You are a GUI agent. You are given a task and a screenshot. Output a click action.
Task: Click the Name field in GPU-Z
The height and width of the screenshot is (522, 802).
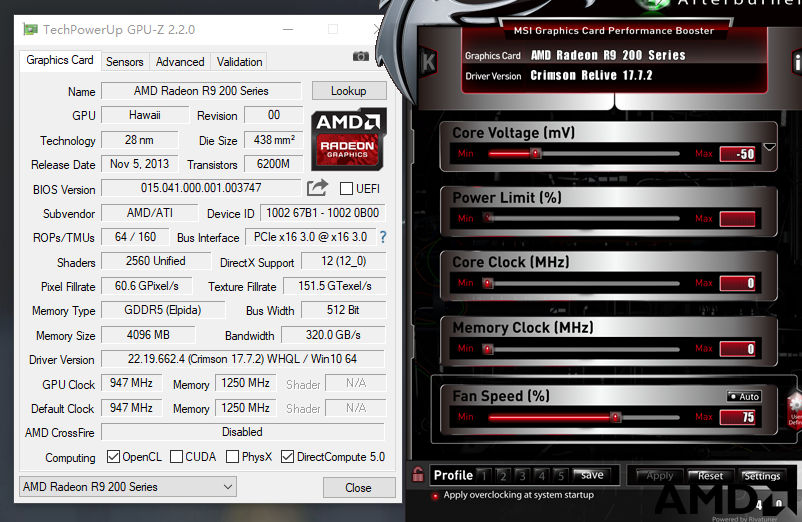[x=201, y=90]
